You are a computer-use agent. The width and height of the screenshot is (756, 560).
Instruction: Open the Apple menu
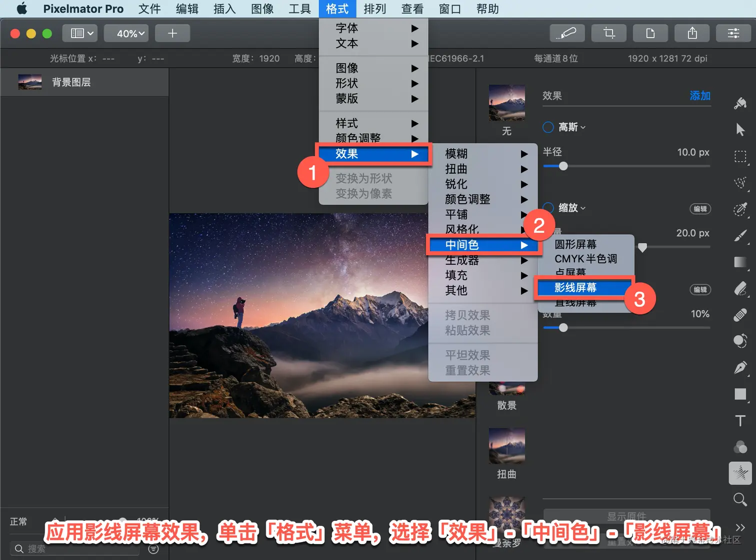point(21,9)
